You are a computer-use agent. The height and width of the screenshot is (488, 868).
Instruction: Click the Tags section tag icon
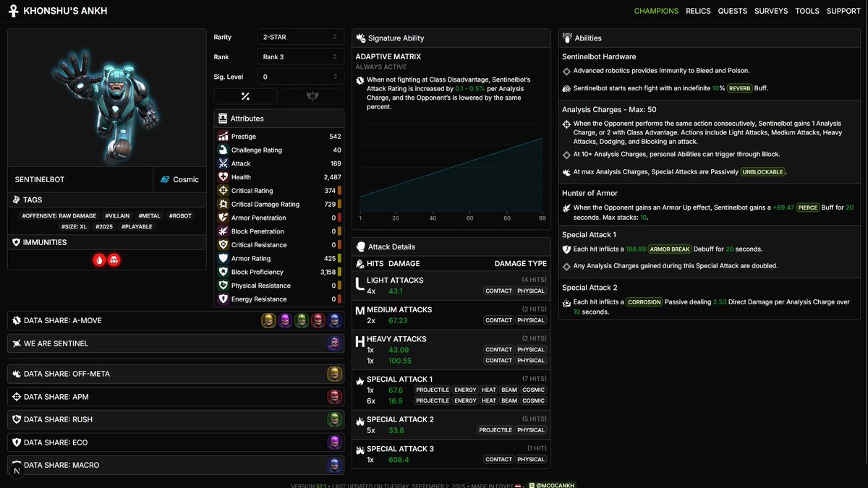17,200
